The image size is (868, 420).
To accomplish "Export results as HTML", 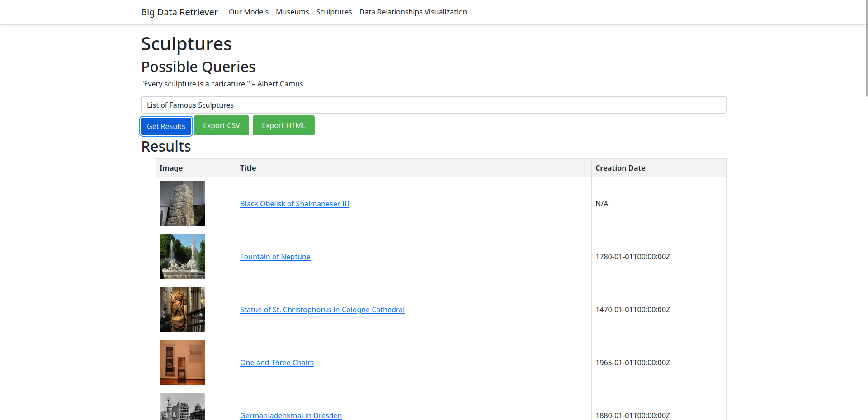I will tap(283, 125).
